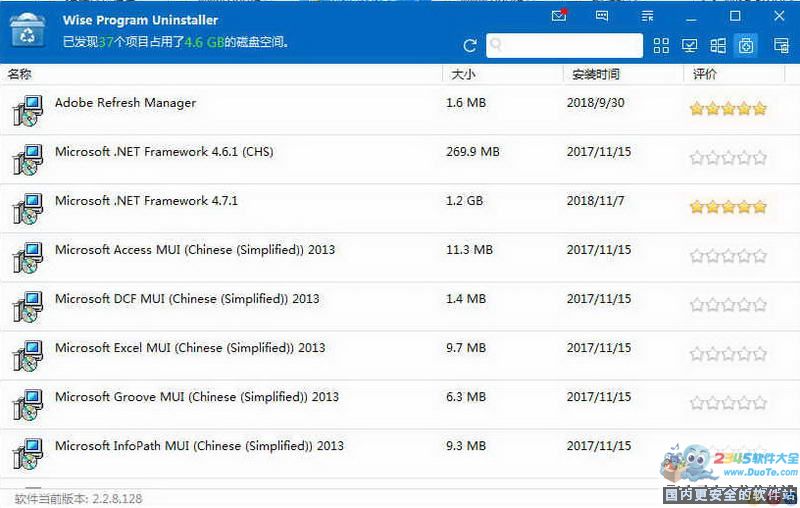Open the main menu list icon
The image size is (800, 508).
[647, 16]
